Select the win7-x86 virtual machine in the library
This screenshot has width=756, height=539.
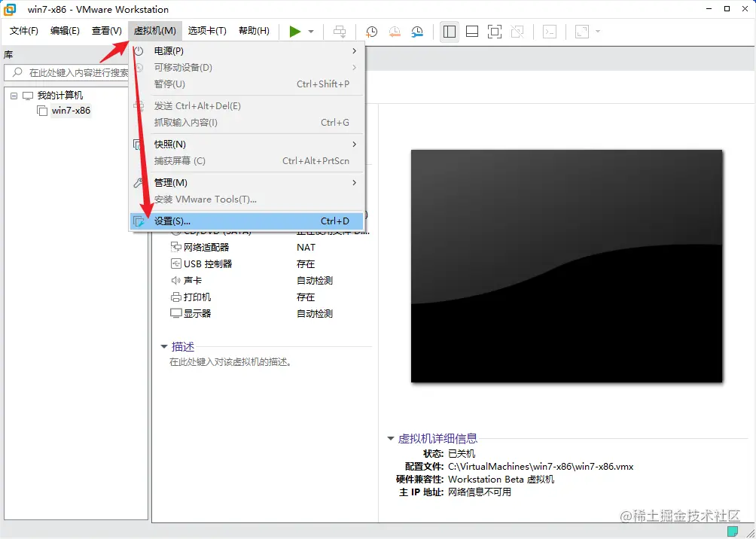click(71, 111)
